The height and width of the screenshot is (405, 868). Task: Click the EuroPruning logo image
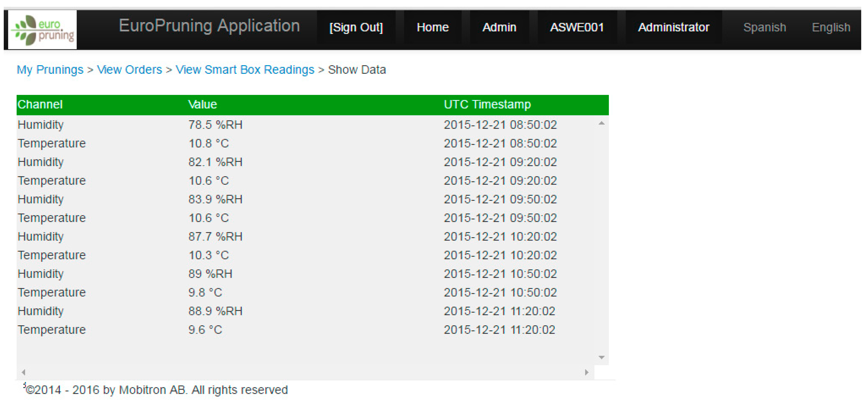click(42, 30)
